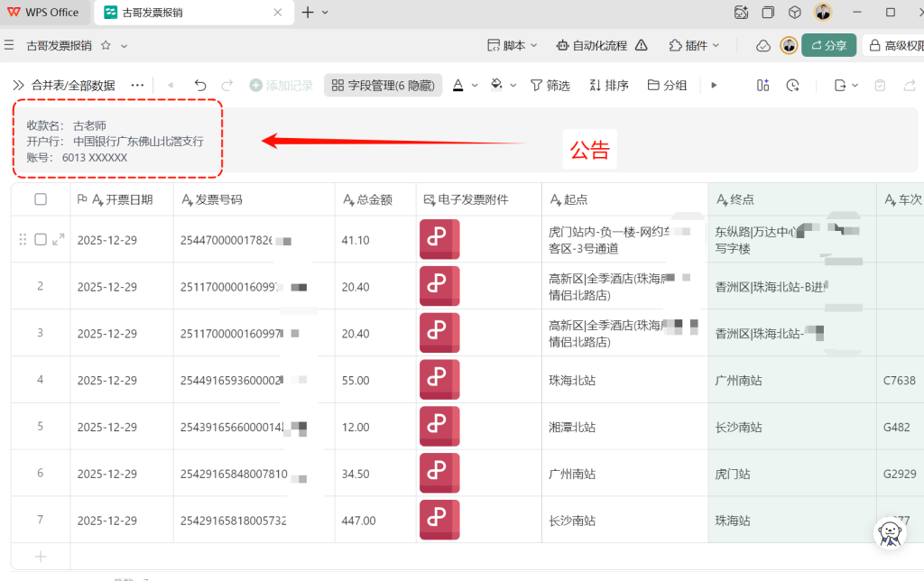Select the 起点 column header

click(x=624, y=199)
